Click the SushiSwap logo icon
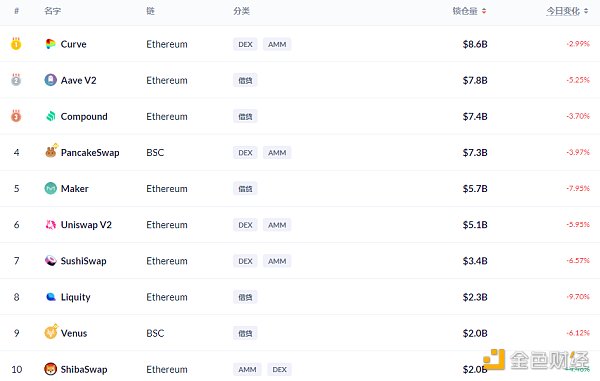600x381 pixels. point(51,261)
